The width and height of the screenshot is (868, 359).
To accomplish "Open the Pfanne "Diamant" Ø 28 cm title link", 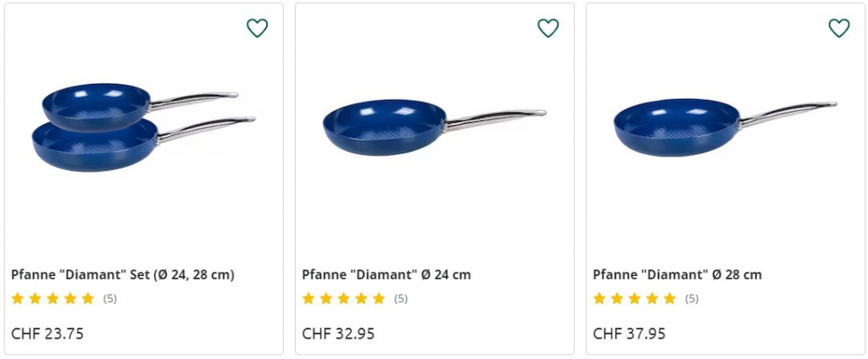I will 676,274.
